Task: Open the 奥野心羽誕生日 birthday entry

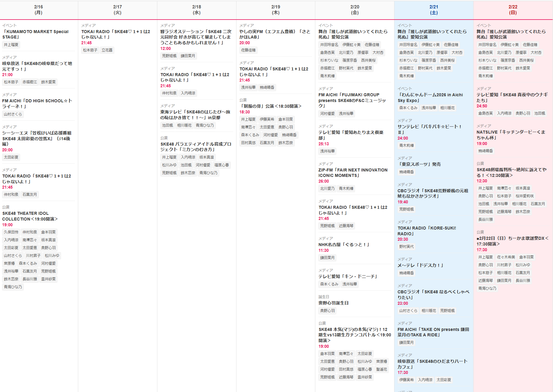Action: [x=333, y=303]
